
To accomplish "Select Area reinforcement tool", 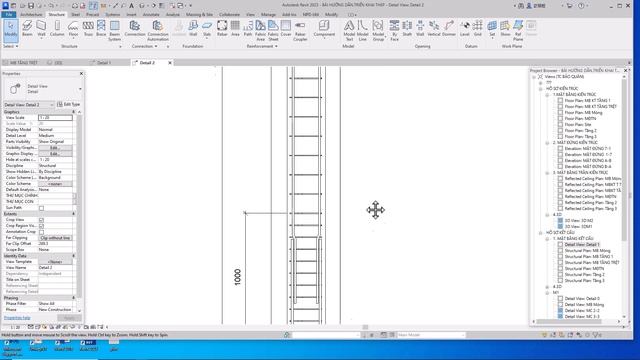I will point(235,29).
